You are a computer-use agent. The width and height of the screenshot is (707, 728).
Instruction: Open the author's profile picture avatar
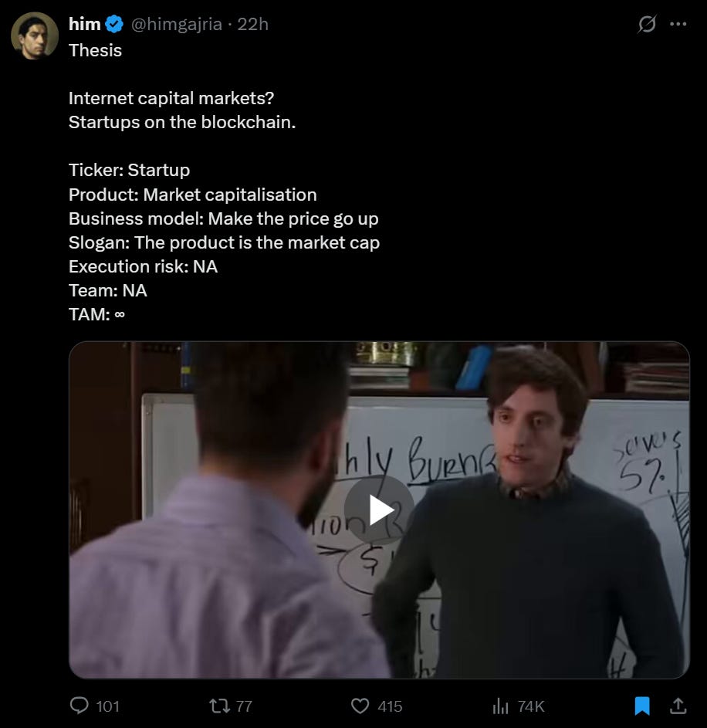point(35,36)
